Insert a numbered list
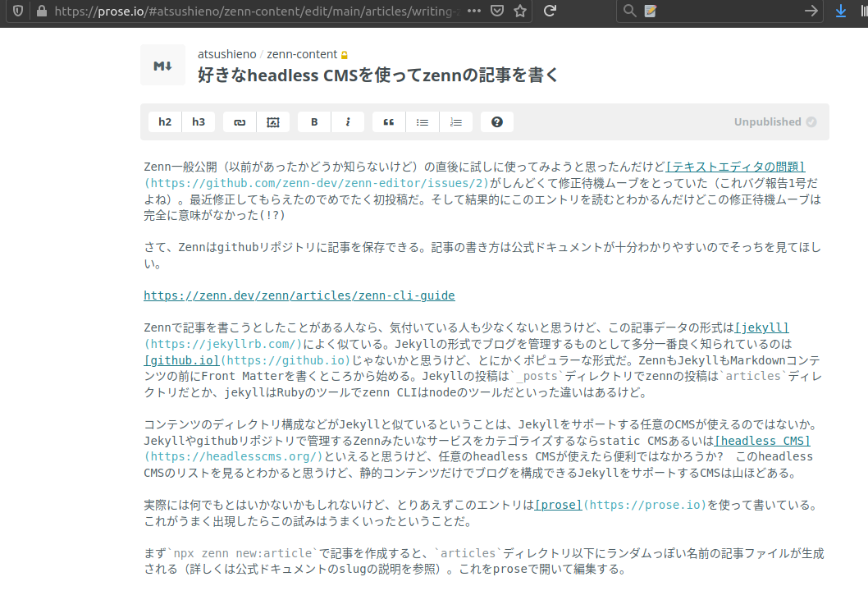 [455, 121]
